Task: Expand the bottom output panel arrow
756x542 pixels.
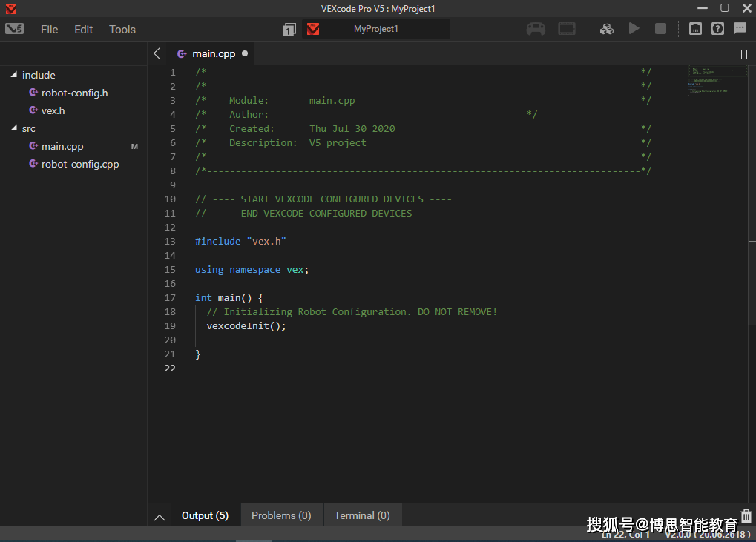Action: (159, 517)
